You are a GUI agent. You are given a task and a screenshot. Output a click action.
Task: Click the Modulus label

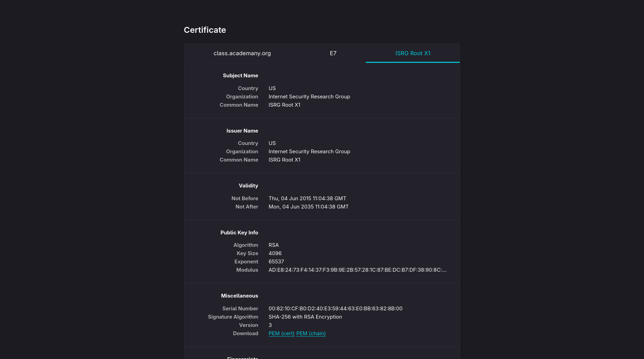click(247, 270)
